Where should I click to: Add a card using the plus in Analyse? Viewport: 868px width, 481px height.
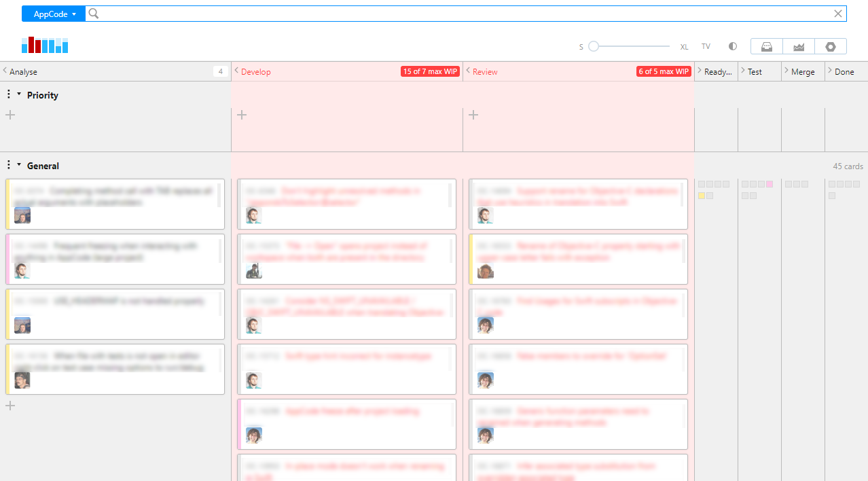[x=10, y=115]
